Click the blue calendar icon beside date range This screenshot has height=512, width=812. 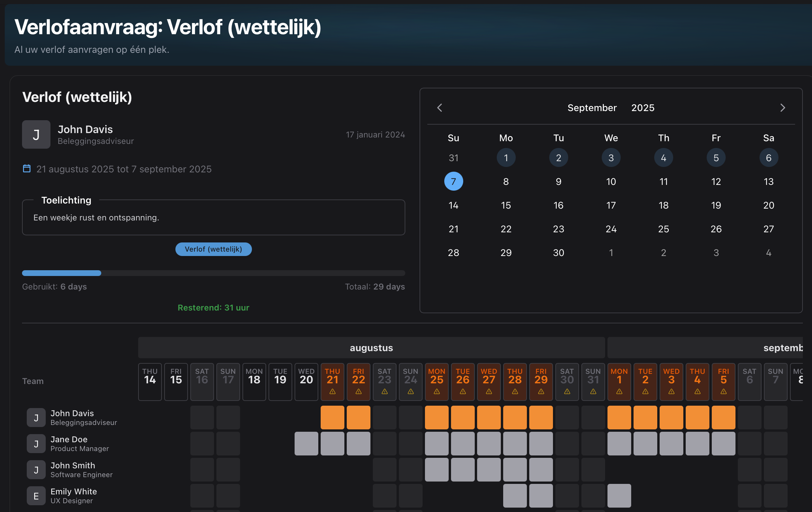tap(26, 169)
